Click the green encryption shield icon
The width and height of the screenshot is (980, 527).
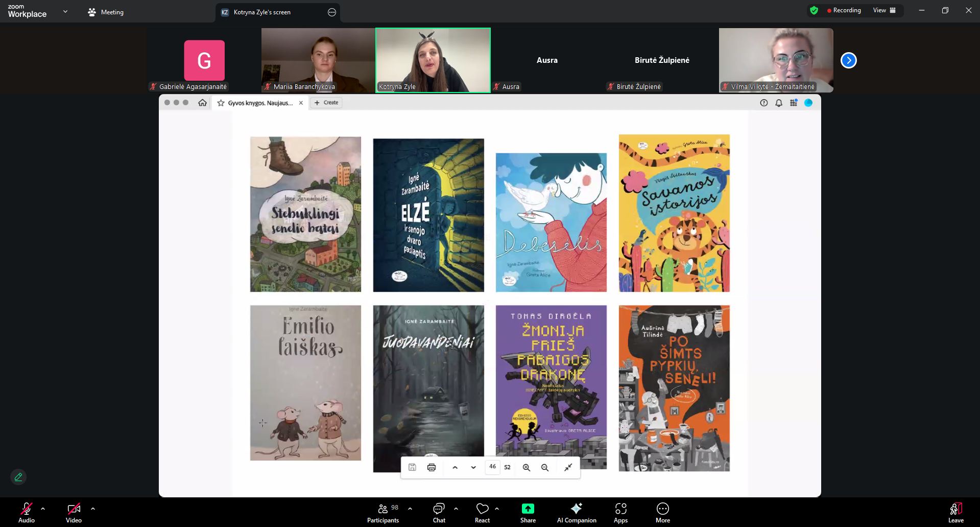point(814,10)
